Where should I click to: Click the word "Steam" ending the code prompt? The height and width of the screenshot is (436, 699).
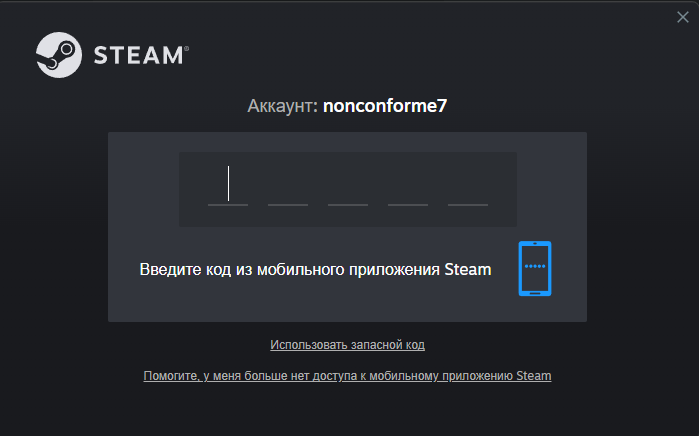click(x=469, y=269)
